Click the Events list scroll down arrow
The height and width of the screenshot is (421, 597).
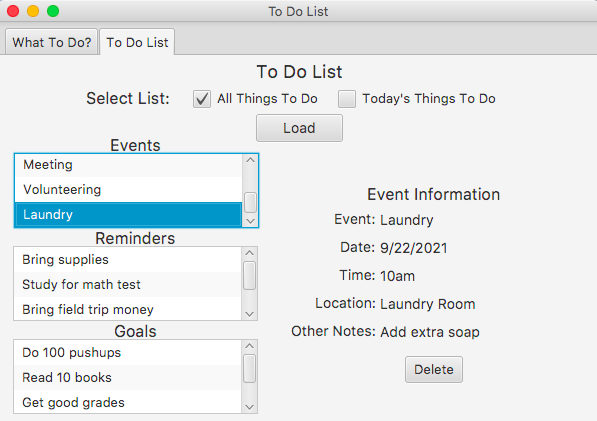pos(250,221)
